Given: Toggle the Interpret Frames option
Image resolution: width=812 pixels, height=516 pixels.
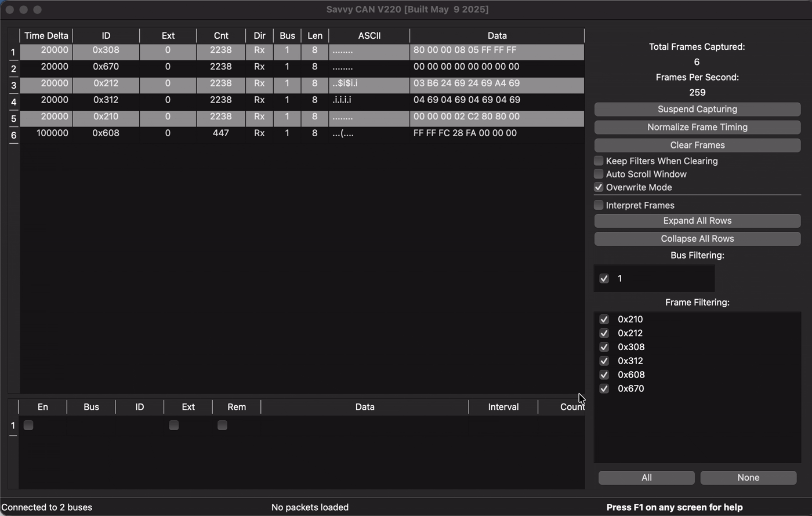Looking at the screenshot, I should [x=599, y=205].
